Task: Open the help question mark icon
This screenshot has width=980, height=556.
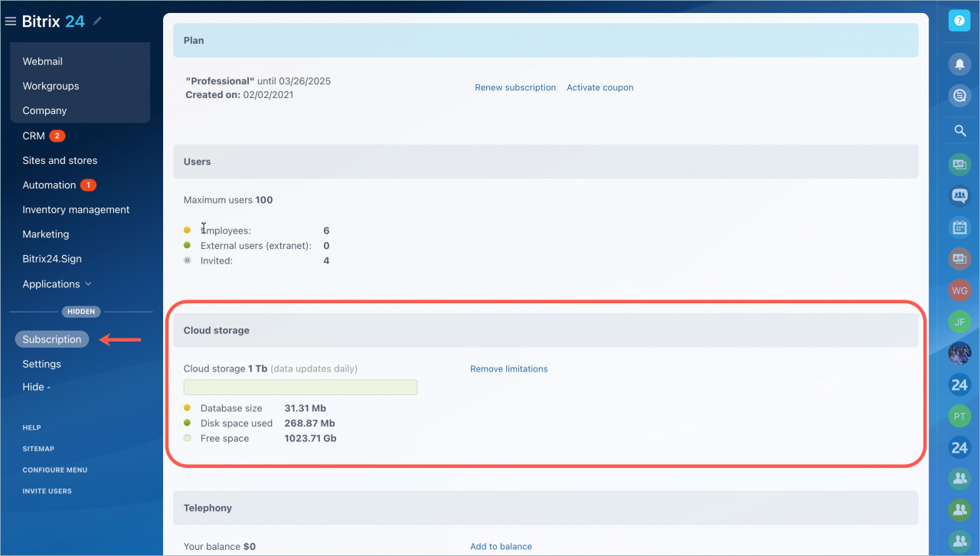Action: click(x=959, y=21)
